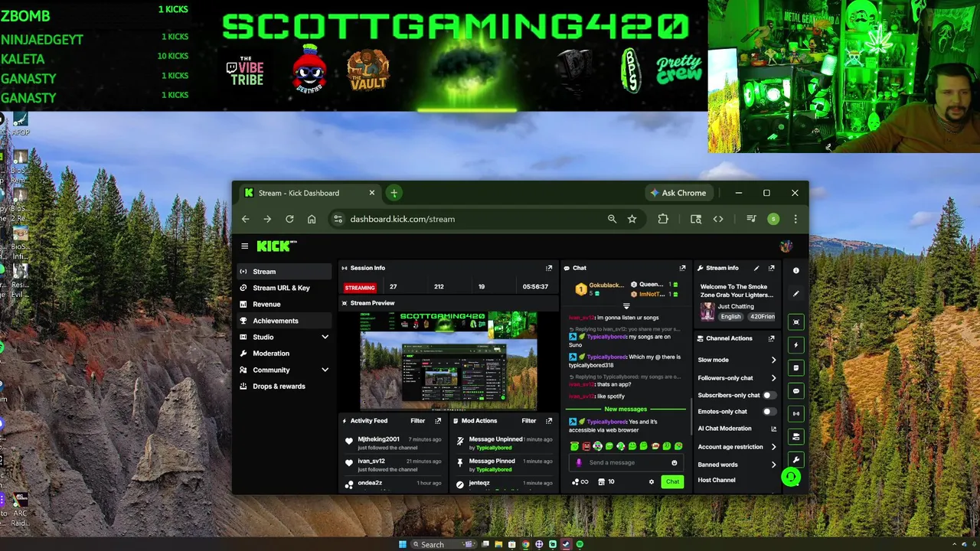This screenshot has height=551, width=980.
Task: Toggle the broadcast signal icon in right toolbar
Action: click(795, 414)
